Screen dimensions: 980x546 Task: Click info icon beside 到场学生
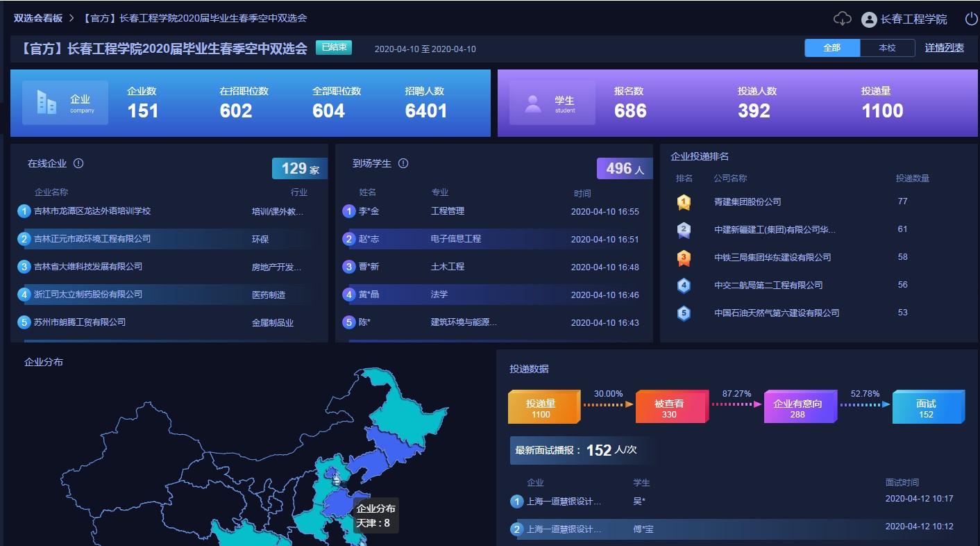click(403, 163)
